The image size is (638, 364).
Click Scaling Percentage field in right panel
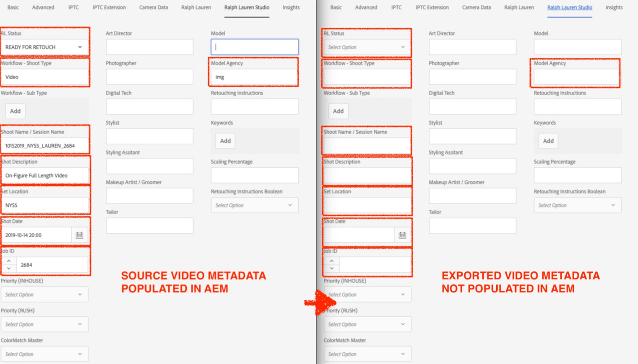point(578,175)
